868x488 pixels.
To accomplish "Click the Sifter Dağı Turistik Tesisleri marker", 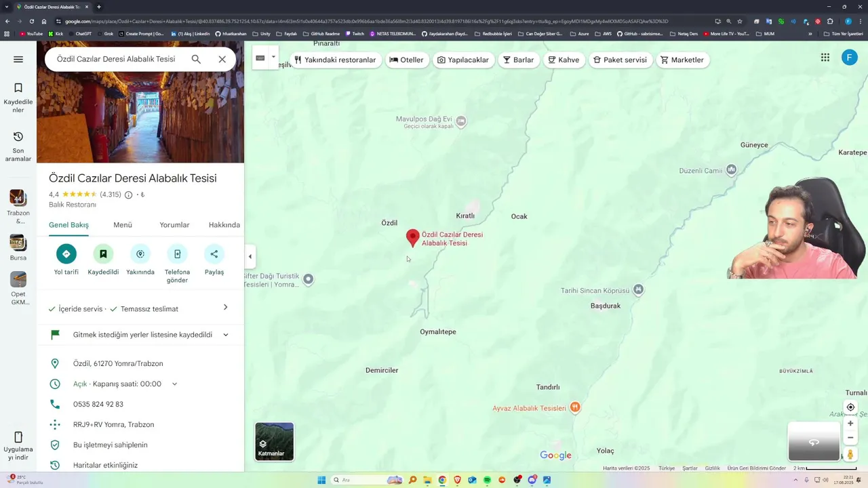I will (x=309, y=279).
